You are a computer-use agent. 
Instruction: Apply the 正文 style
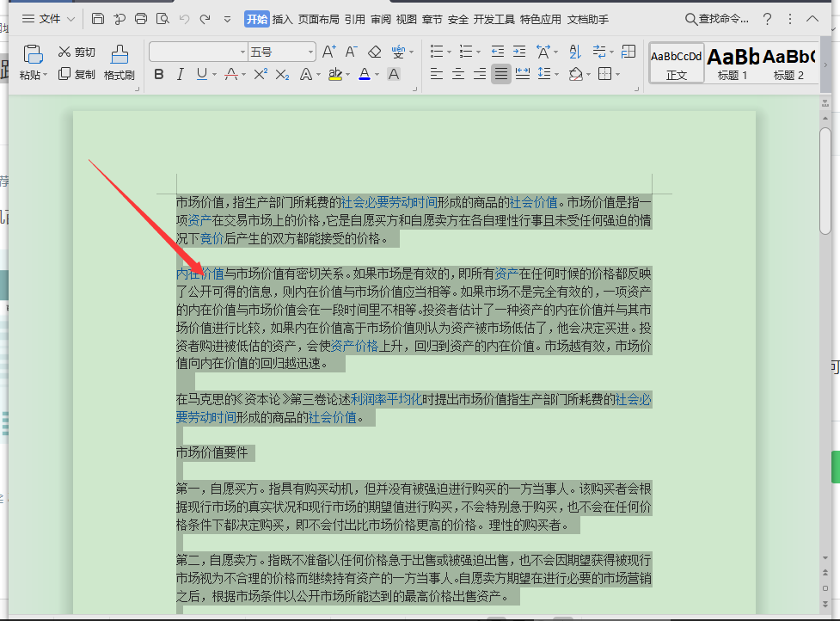tap(676, 64)
